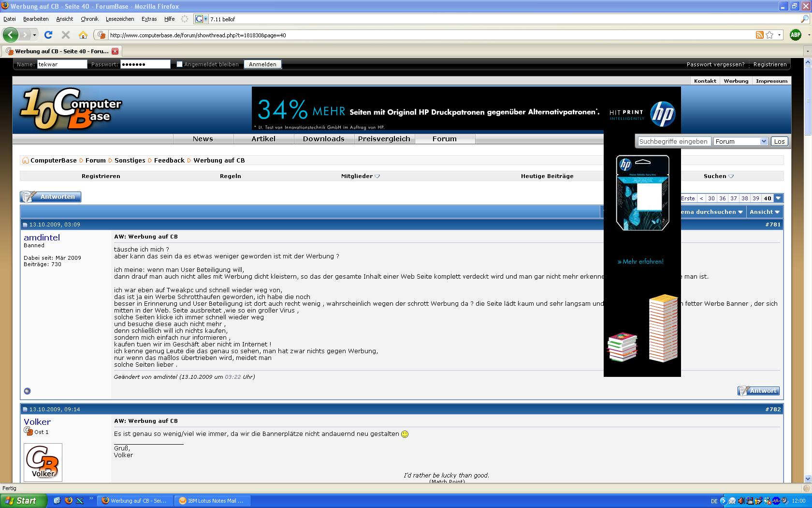Click the Suchbegriffe eingeben search field
This screenshot has height=508, width=812.
pos(674,141)
